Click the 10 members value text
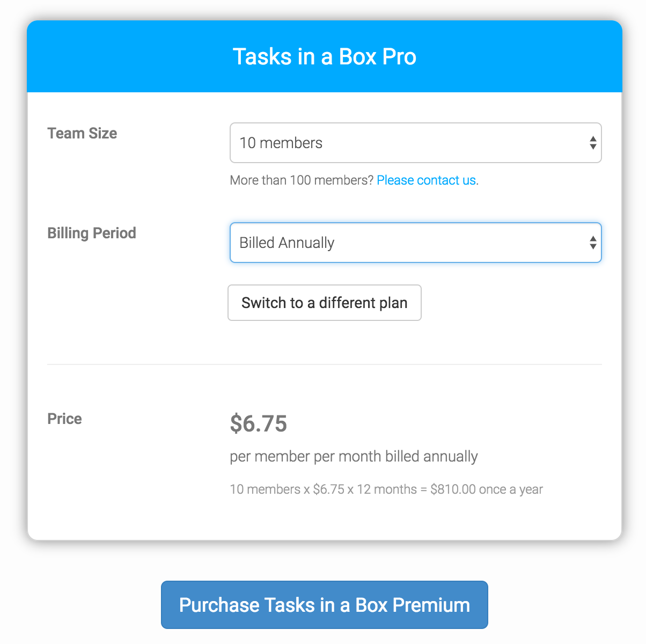This screenshot has width=646, height=644. coord(281,143)
